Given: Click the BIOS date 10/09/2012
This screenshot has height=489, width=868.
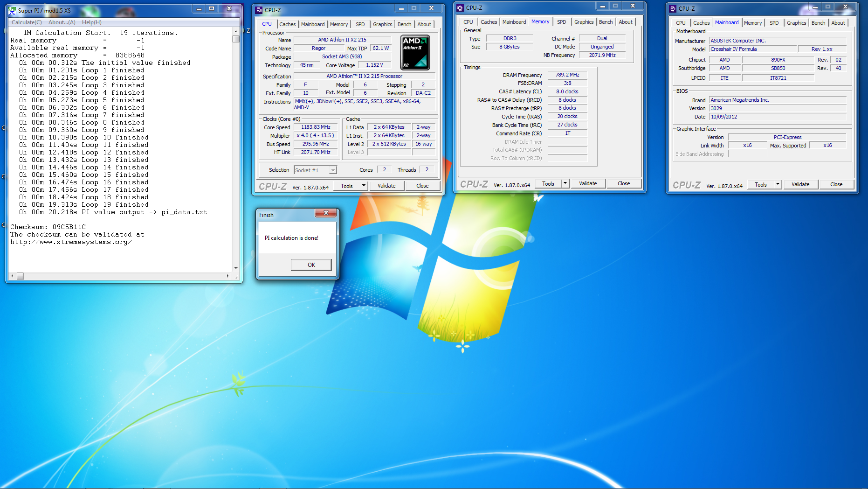Looking at the screenshot, I should [x=778, y=117].
